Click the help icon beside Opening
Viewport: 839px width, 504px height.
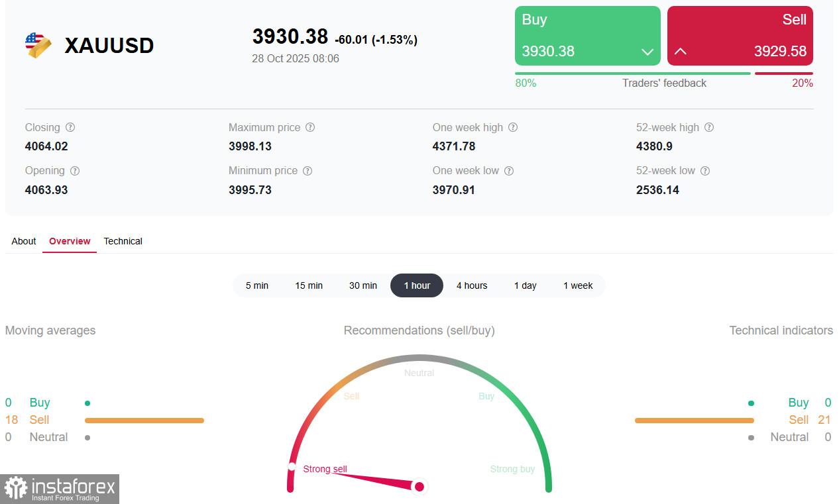tap(74, 171)
